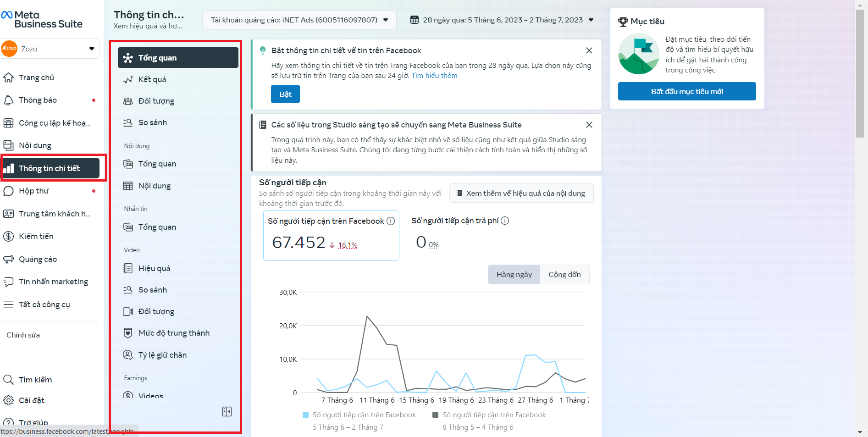
Task: Switch chart to Cộng dồn view
Action: pyautogui.click(x=564, y=274)
